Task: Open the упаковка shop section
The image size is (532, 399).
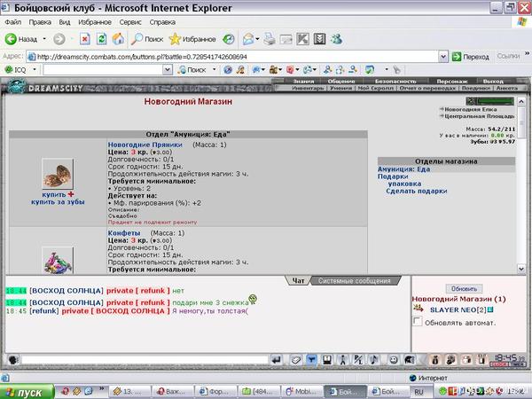Action: [404, 184]
